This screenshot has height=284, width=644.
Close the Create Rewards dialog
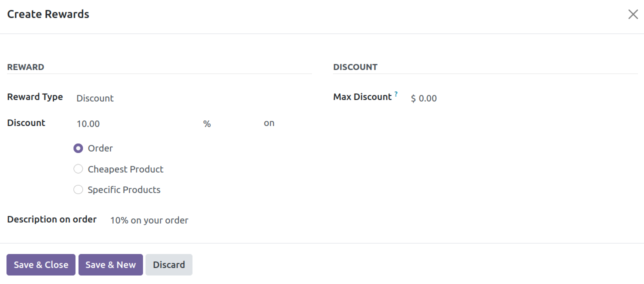tap(633, 14)
